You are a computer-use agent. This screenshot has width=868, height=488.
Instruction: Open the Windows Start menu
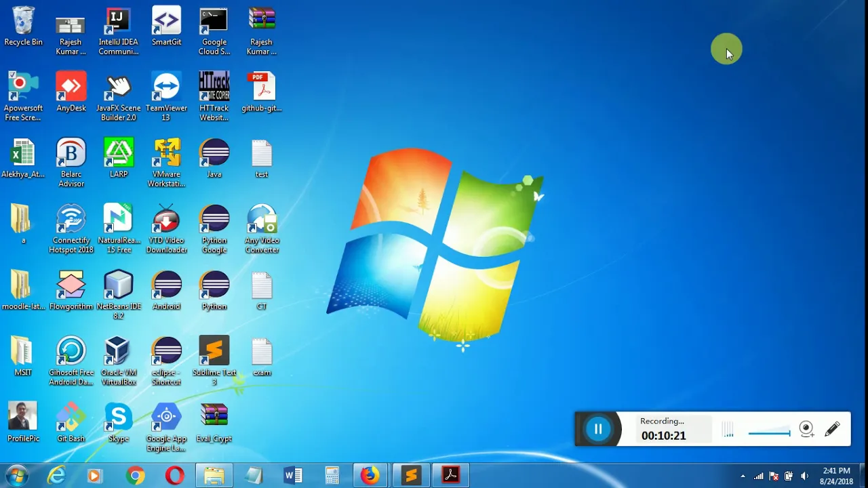pos(16,476)
